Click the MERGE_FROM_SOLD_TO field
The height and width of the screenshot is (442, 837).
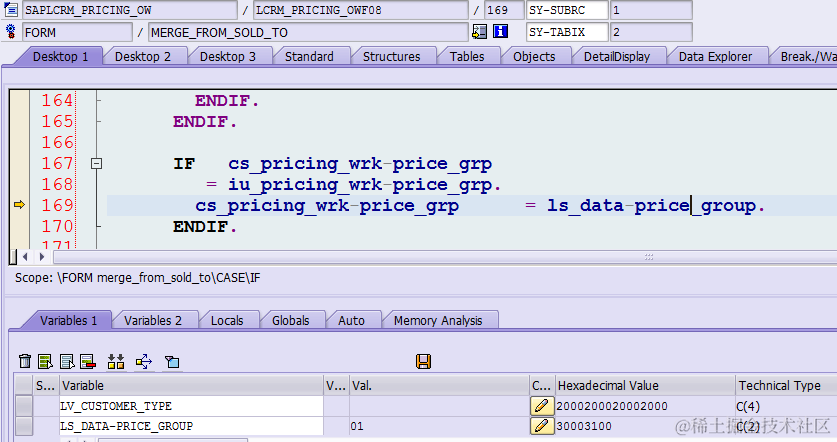308,32
